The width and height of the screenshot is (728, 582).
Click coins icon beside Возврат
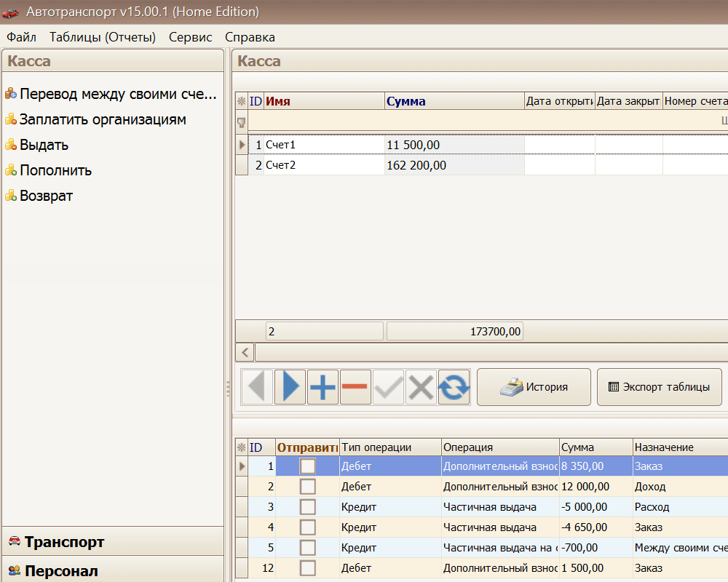point(11,196)
